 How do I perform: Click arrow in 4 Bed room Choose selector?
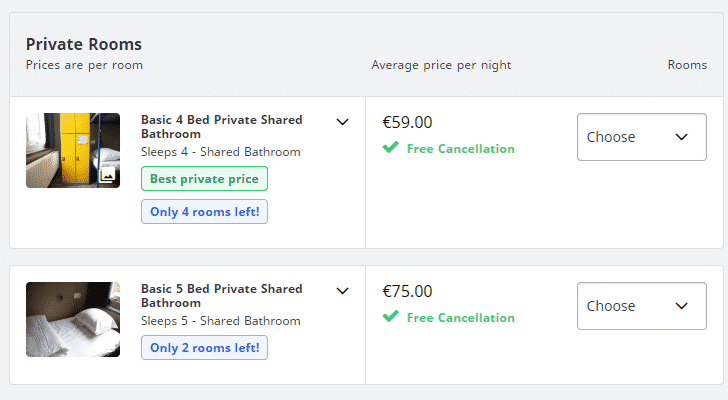pyautogui.click(x=681, y=137)
